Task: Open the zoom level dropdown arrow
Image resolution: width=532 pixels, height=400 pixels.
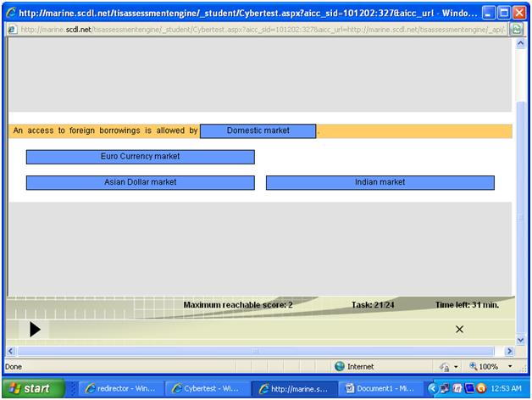Action: pyautogui.click(x=510, y=367)
